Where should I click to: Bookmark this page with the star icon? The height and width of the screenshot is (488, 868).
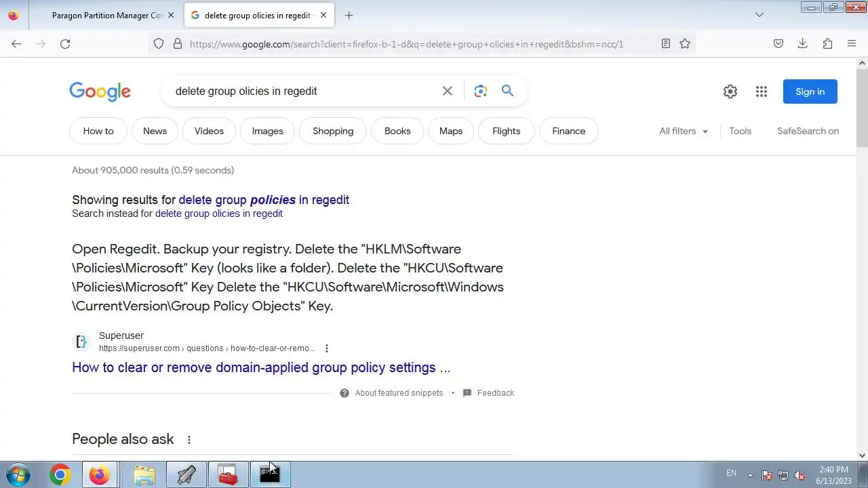click(x=685, y=43)
